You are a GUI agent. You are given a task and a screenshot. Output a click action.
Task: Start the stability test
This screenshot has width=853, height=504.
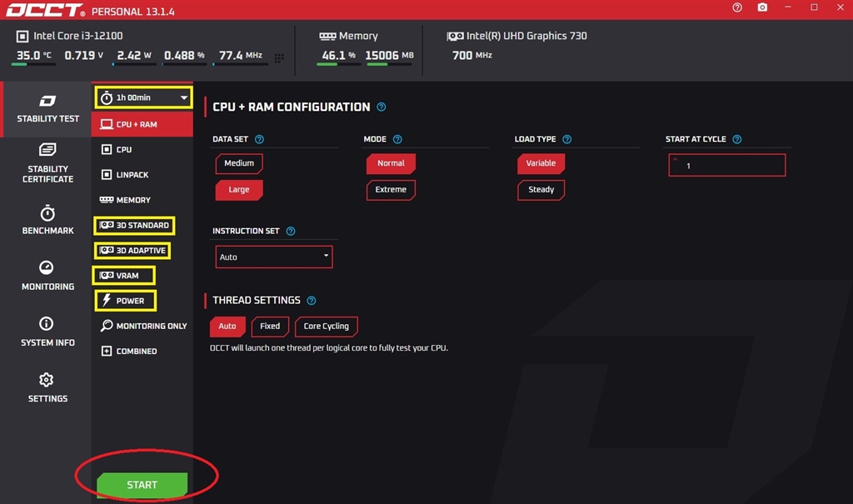pyautogui.click(x=142, y=485)
